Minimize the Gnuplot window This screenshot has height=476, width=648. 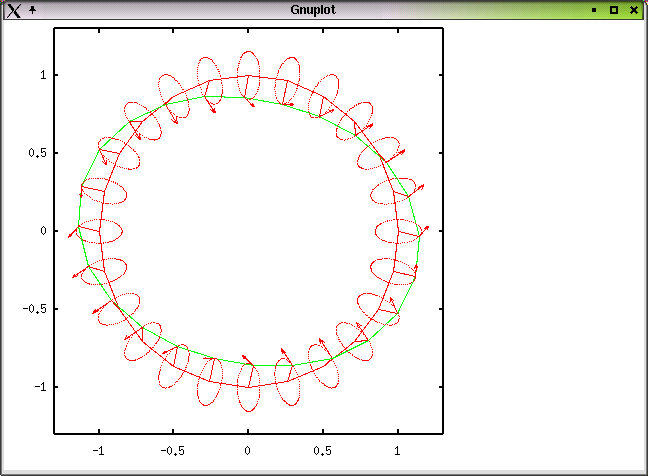[594, 9]
